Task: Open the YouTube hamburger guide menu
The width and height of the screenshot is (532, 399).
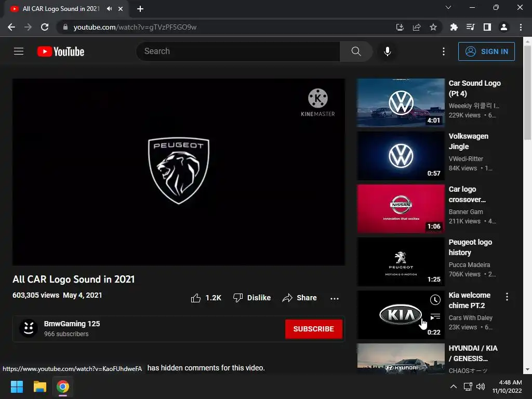Action: pyautogui.click(x=19, y=51)
